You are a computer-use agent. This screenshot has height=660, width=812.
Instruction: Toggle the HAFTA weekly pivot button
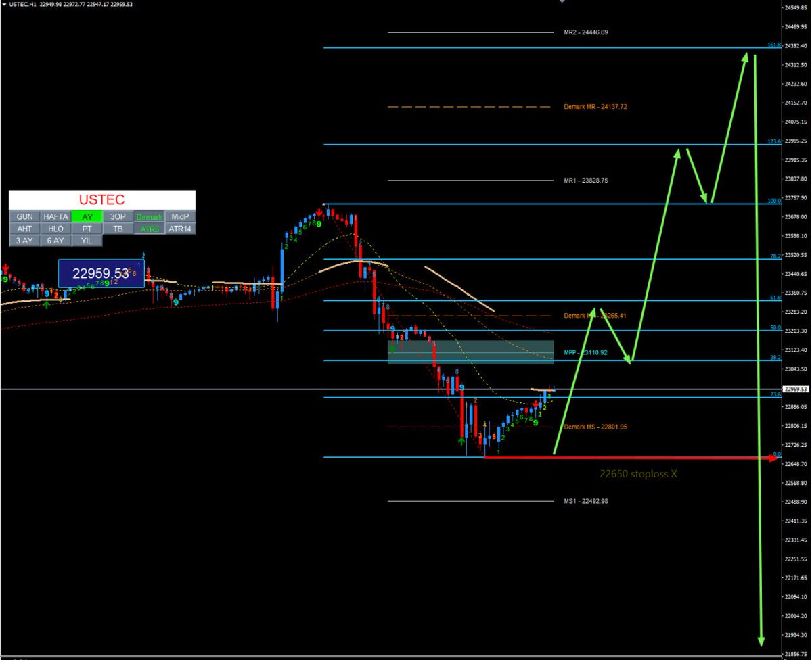click(x=55, y=216)
